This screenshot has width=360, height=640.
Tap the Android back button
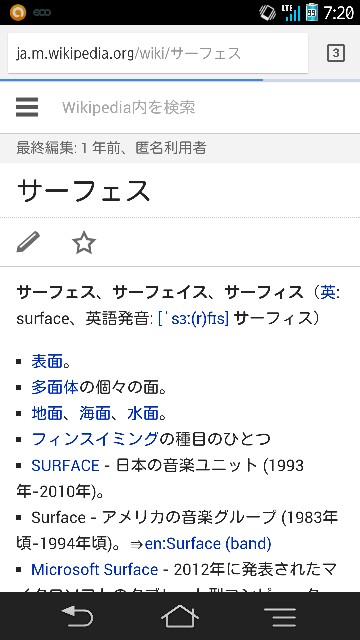tap(77, 616)
